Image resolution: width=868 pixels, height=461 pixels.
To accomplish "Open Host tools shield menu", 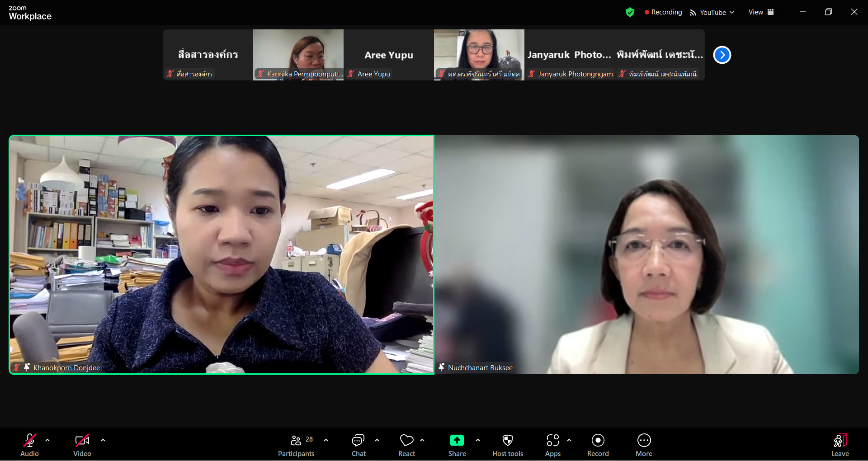I will (508, 445).
